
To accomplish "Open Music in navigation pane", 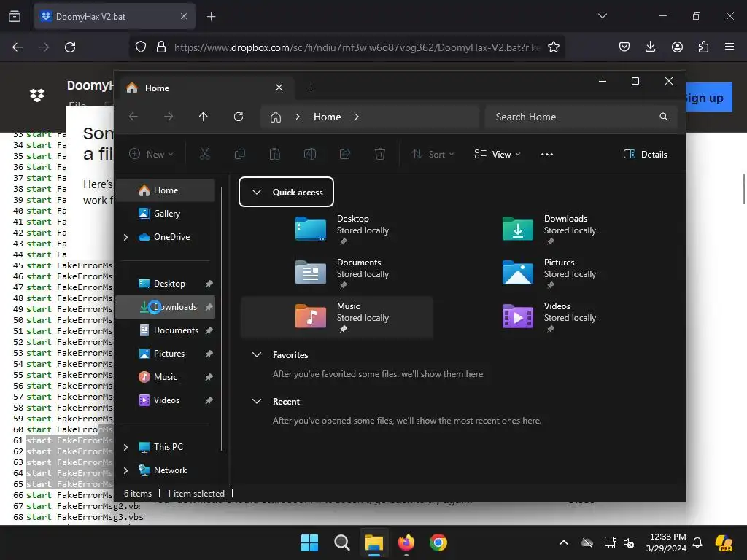I will tap(166, 377).
